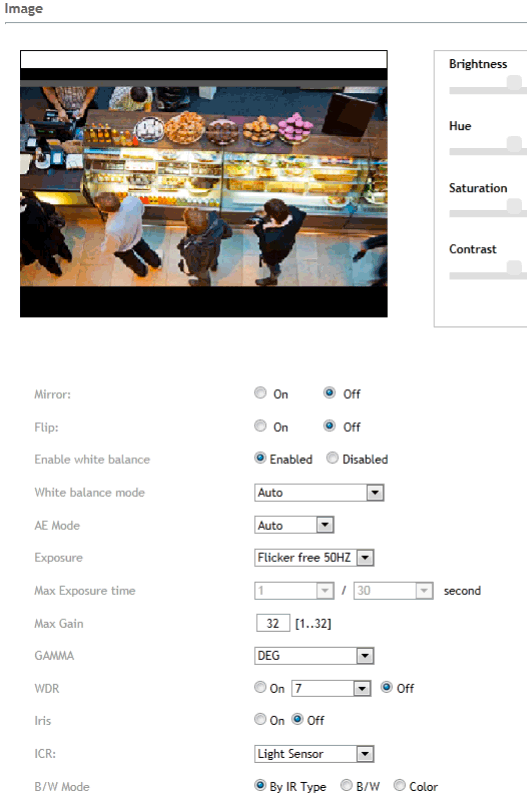Open White balance mode dropdown
Screen dimensions: 527x803
point(319,493)
